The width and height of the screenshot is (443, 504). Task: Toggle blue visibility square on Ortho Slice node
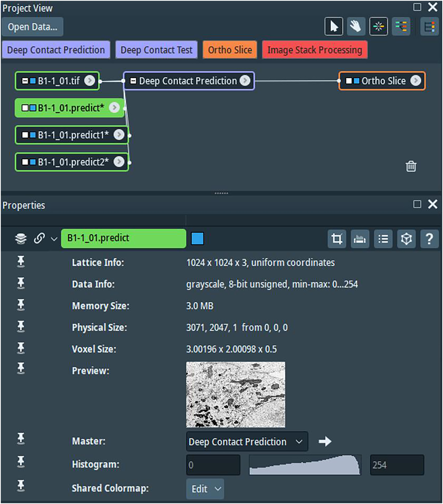point(356,81)
